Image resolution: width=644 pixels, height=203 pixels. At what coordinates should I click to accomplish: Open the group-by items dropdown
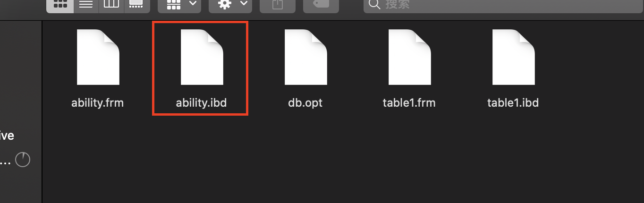pyautogui.click(x=179, y=5)
